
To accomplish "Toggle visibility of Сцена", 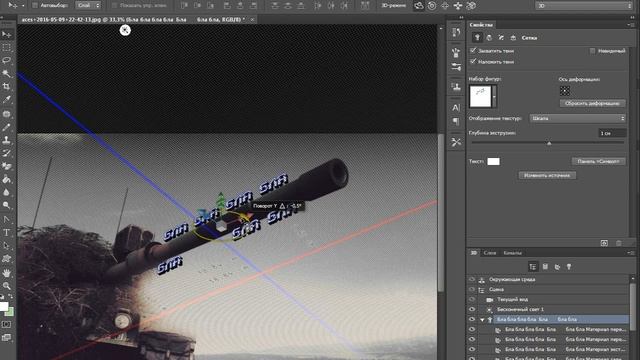I will click(x=472, y=289).
